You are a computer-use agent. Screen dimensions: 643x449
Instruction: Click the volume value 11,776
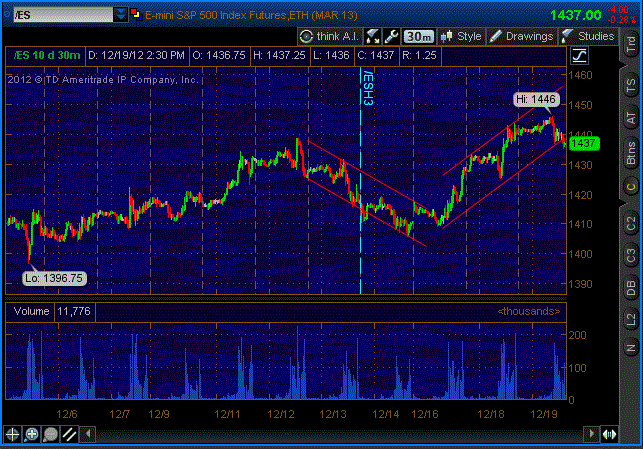74,312
